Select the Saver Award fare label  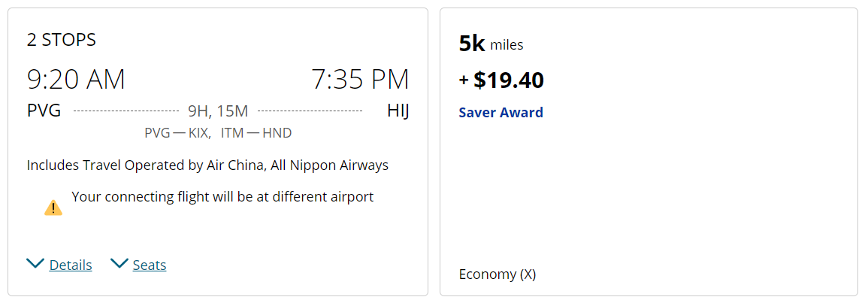(x=501, y=113)
